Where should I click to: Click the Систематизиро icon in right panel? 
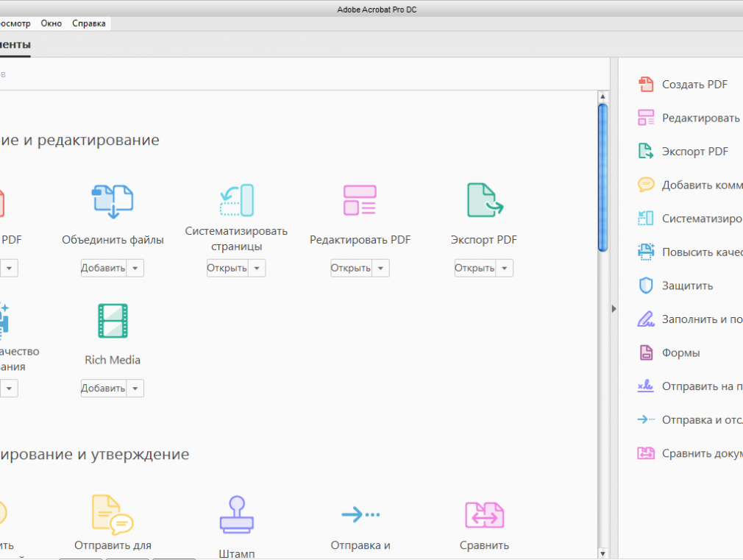[646, 218]
